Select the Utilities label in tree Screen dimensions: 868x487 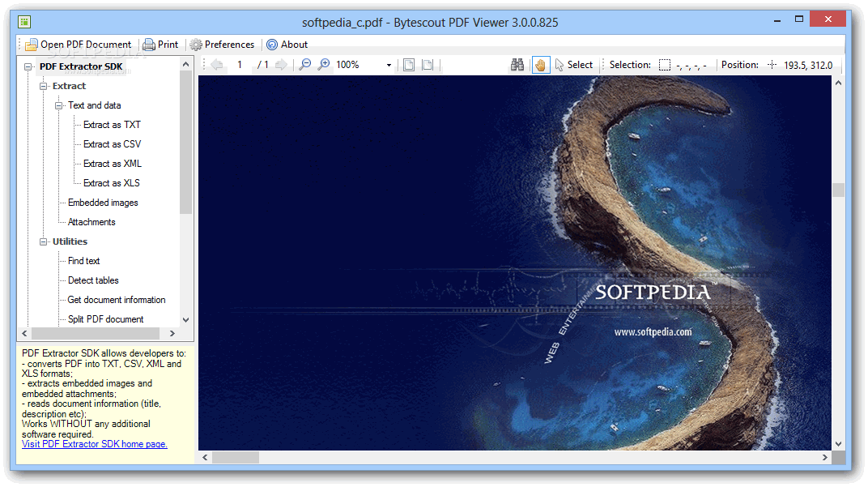click(x=70, y=241)
